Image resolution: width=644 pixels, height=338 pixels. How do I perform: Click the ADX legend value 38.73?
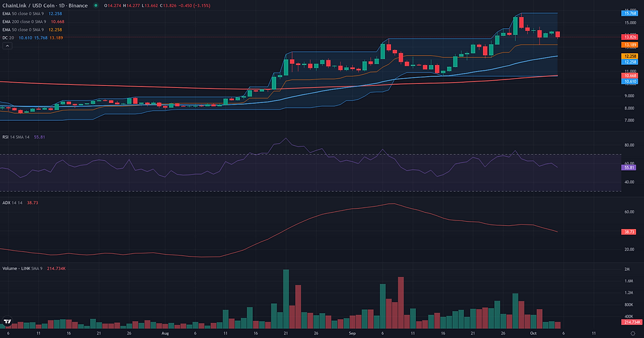32,203
